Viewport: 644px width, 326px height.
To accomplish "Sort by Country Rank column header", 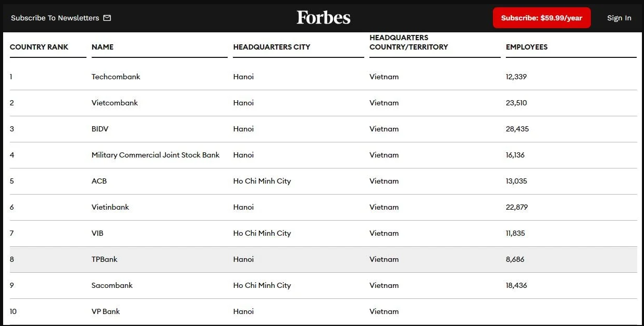I will [39, 47].
